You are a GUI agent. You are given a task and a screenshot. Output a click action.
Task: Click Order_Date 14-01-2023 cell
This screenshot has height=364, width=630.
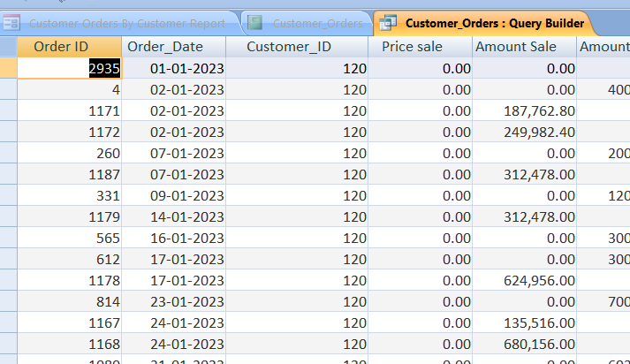[x=173, y=217]
